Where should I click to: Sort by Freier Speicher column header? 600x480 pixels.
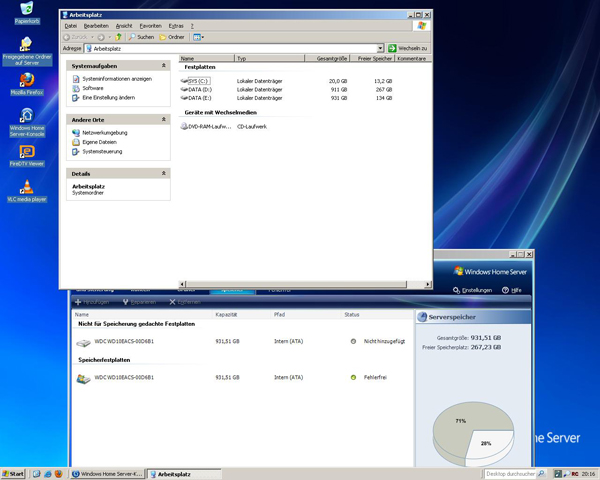pos(372,58)
